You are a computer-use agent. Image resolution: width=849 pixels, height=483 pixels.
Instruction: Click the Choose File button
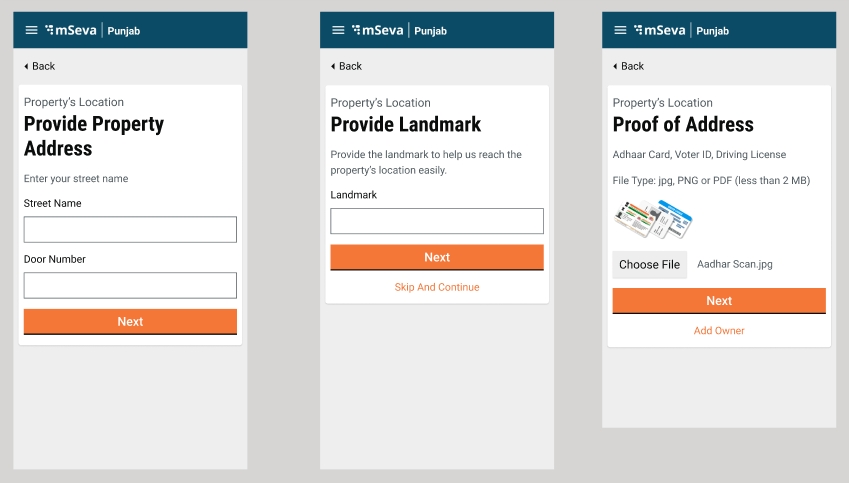pyautogui.click(x=649, y=265)
